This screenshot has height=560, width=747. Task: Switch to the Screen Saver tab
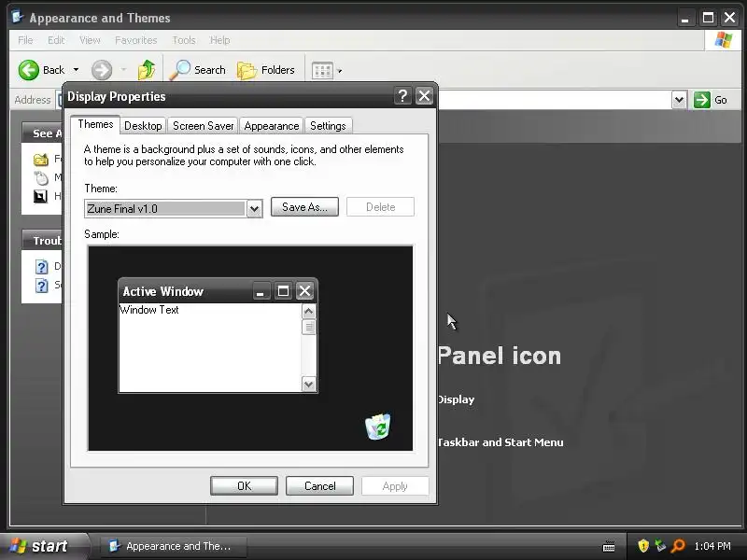point(203,126)
